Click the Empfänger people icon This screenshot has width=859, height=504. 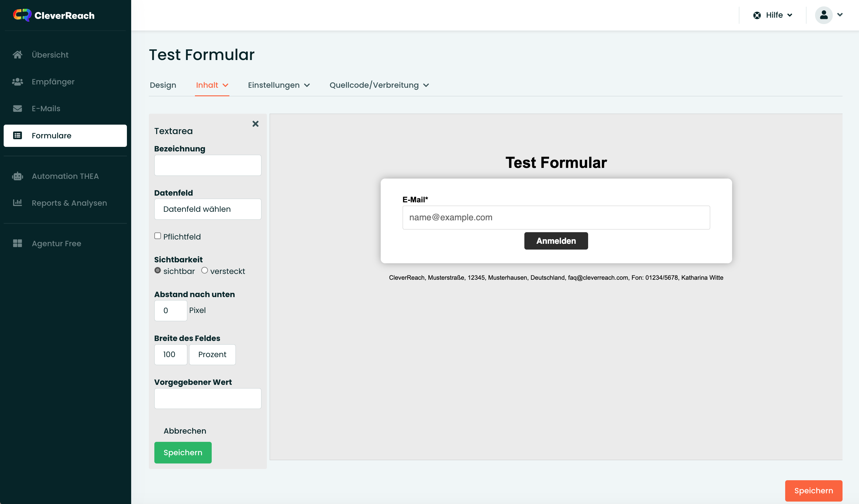[x=17, y=82]
